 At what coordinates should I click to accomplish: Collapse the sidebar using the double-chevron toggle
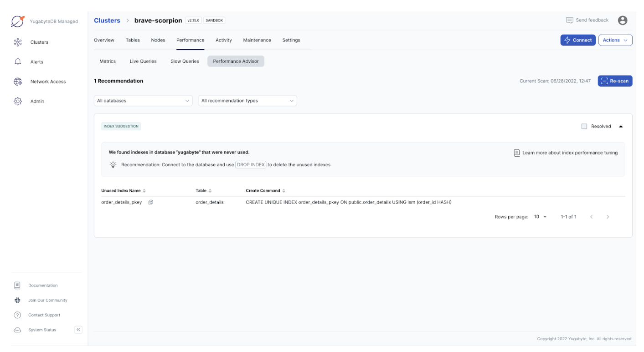click(78, 329)
